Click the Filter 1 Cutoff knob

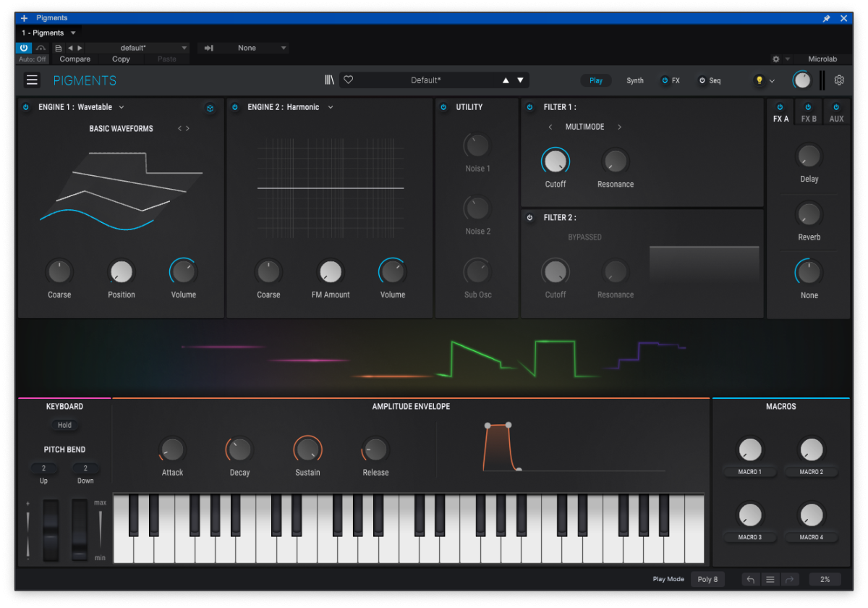[555, 161]
